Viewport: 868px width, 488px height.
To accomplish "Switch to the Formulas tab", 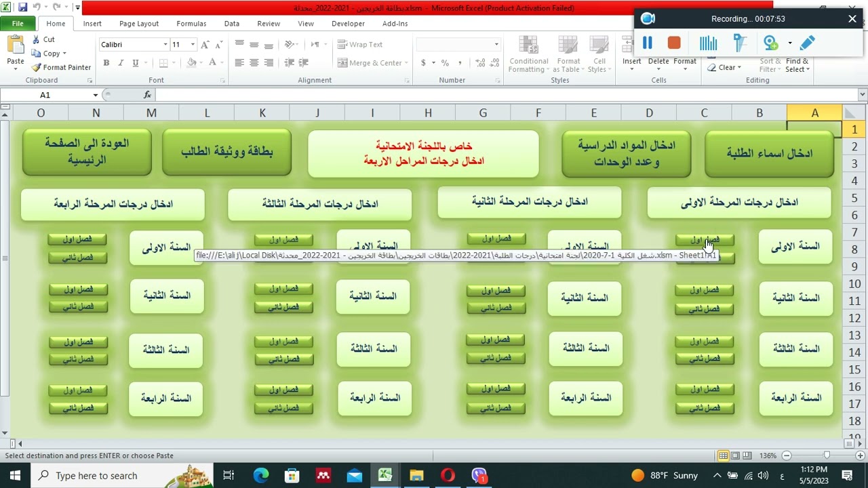I will pyautogui.click(x=191, y=23).
